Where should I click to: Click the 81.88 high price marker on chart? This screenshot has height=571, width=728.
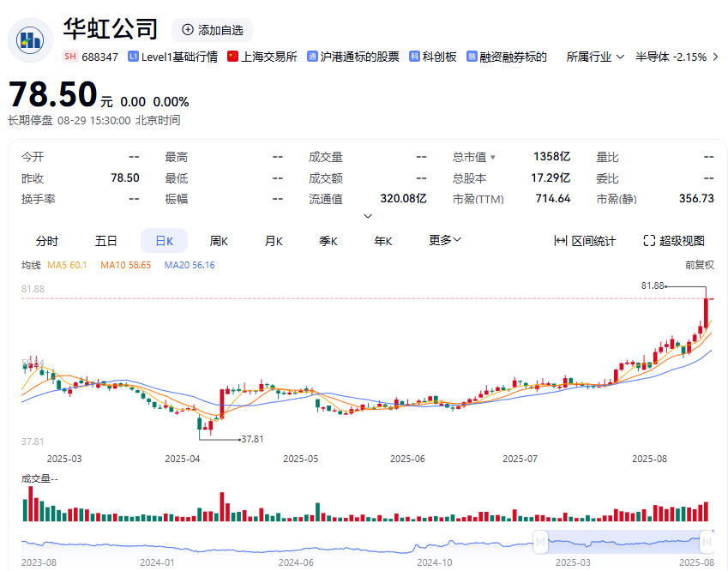point(653,286)
